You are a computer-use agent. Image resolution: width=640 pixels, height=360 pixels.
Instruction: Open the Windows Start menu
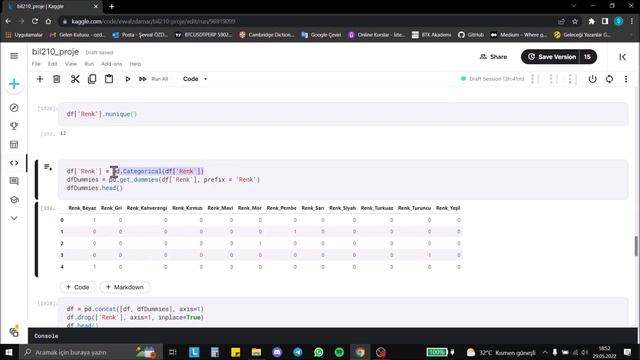click(x=8, y=352)
